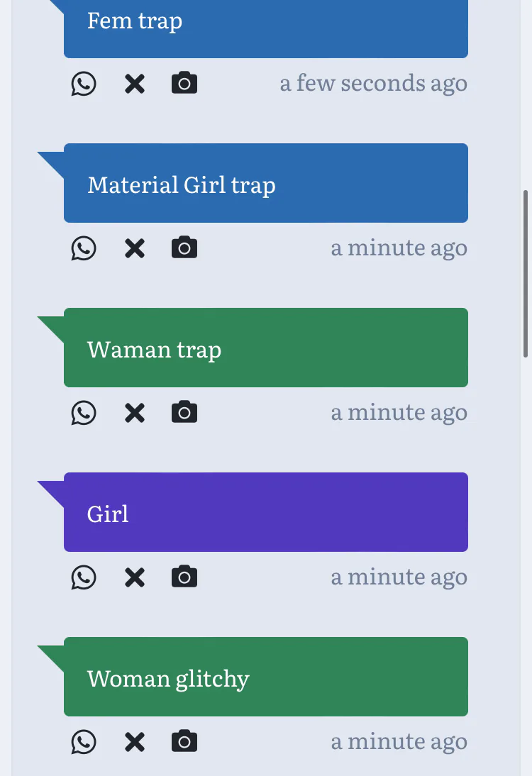The height and width of the screenshot is (776, 532).
Task: Capture screenshot of 'Material Girl trap'
Action: (184, 248)
